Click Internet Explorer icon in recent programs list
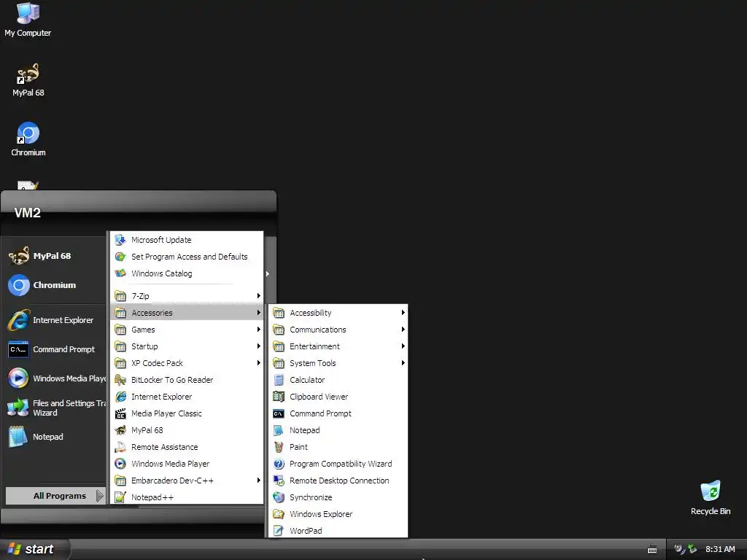This screenshot has width=747, height=560. (18, 320)
